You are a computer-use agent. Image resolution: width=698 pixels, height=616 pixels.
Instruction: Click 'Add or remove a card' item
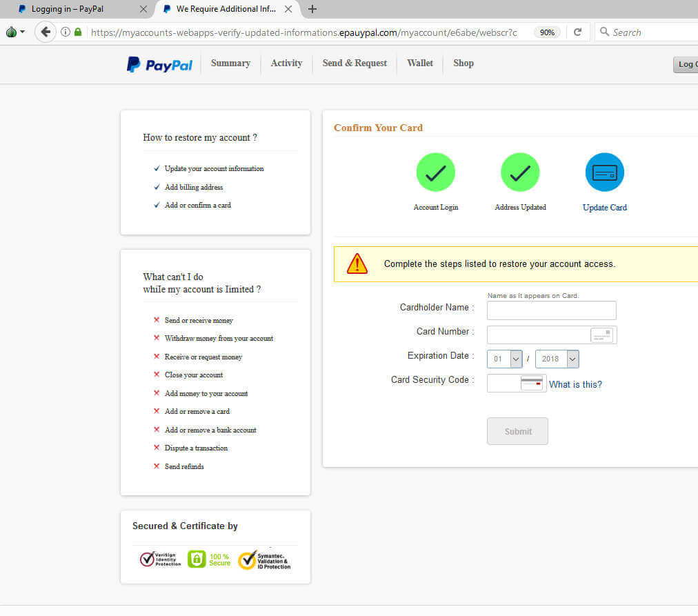tap(197, 411)
